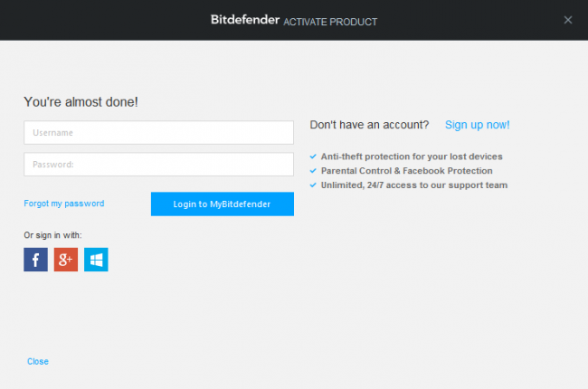Focus the Password input field
Viewport: 588px width, 389px height.
[158, 165]
